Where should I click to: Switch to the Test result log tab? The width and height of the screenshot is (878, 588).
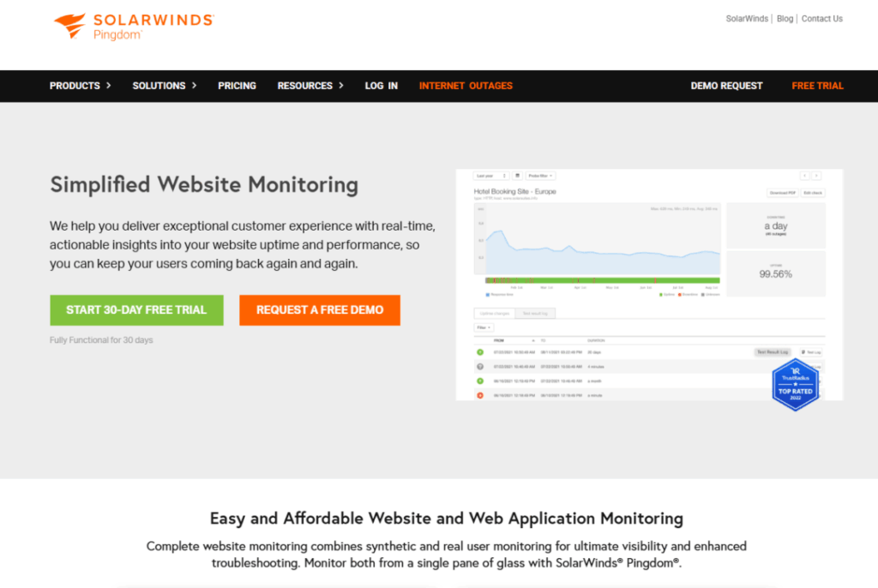536,314
